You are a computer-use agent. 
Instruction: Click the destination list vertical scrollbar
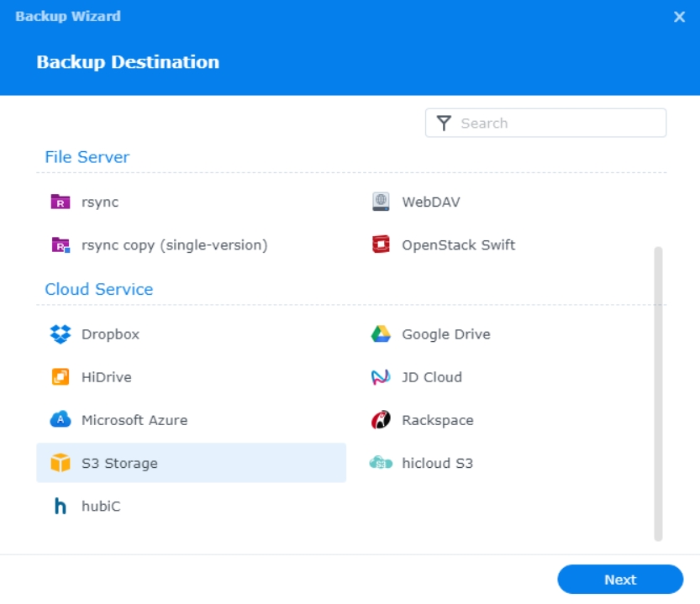[x=658, y=393]
